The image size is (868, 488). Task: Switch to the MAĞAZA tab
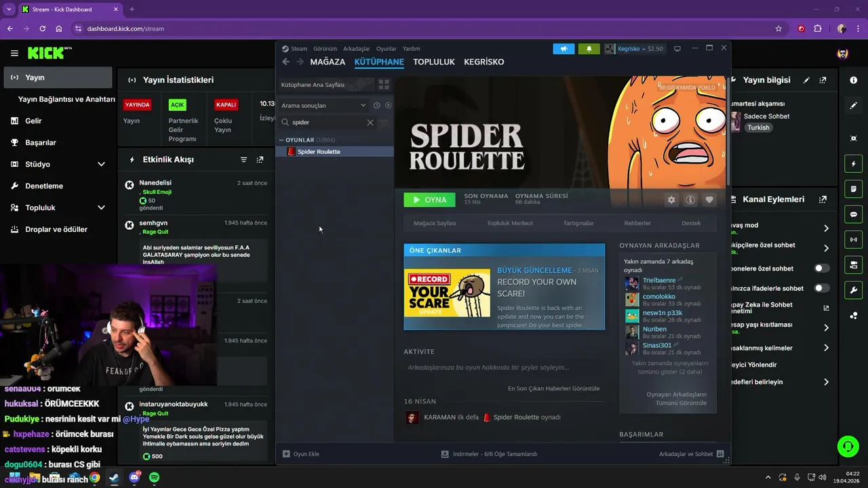tap(328, 62)
